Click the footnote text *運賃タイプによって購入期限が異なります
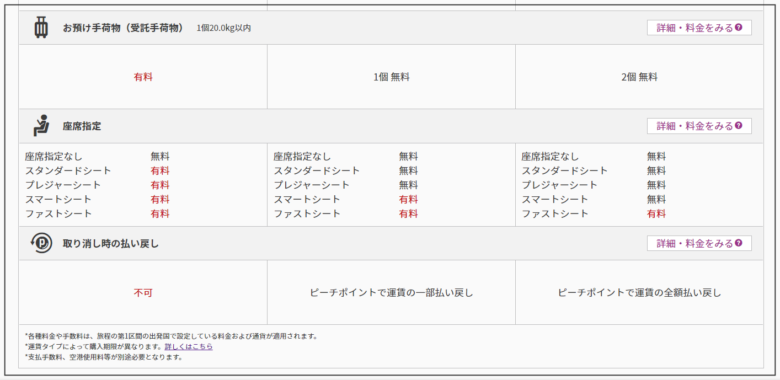This screenshot has height=380, width=780. [x=94, y=347]
